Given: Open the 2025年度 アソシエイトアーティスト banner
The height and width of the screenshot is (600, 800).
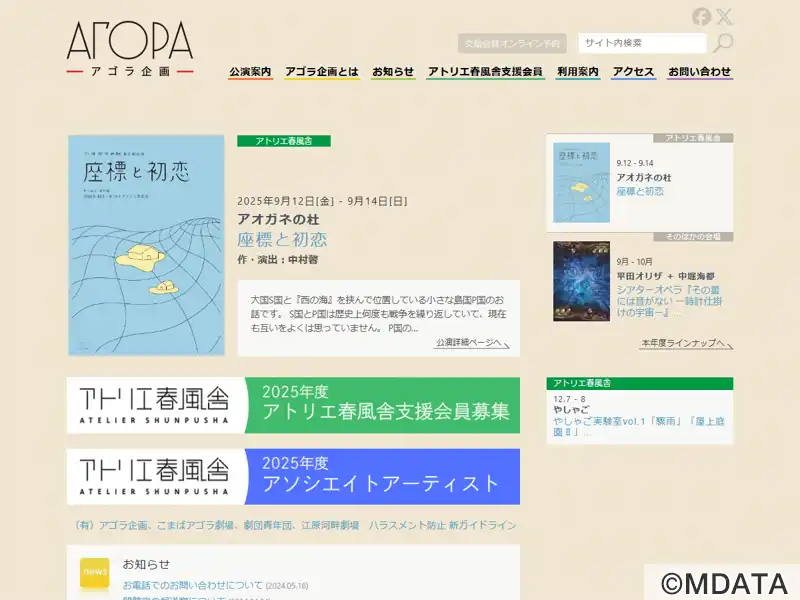Looking at the screenshot, I should click(293, 477).
